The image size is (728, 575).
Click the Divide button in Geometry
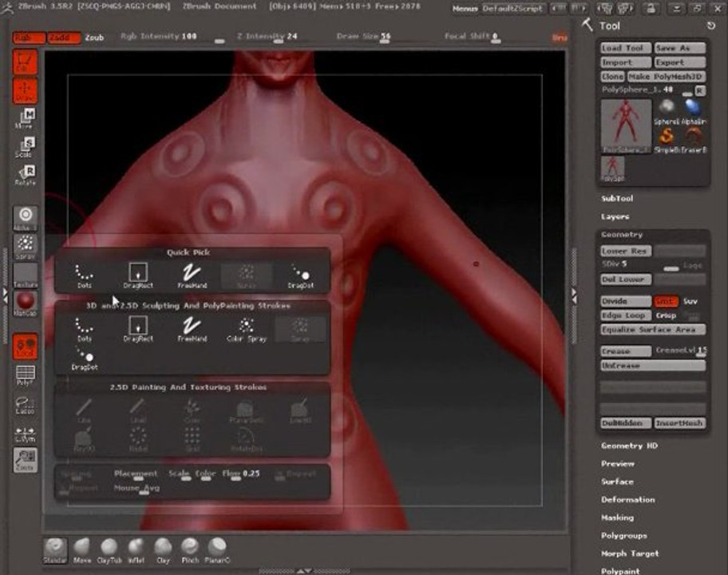tap(625, 301)
